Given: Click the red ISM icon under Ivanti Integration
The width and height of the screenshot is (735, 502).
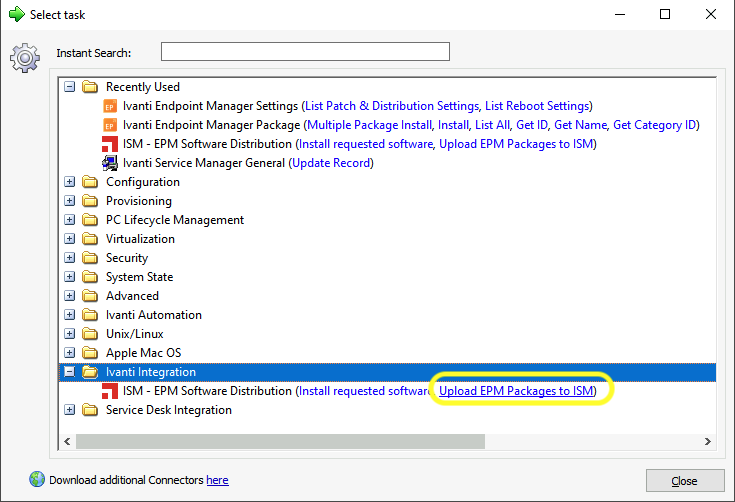Looking at the screenshot, I should (110, 391).
